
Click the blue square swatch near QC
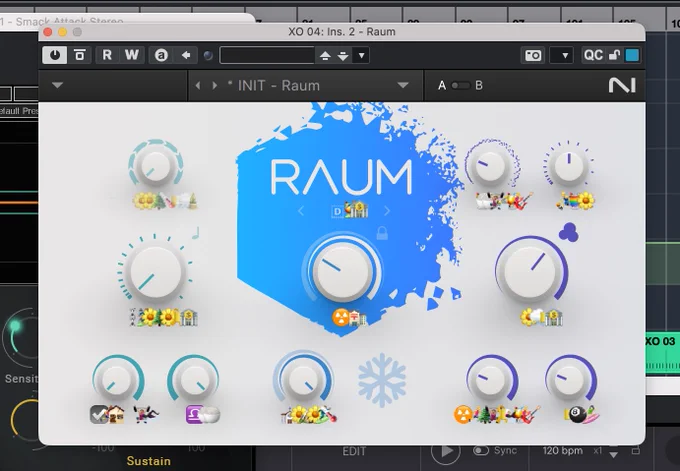(632, 55)
